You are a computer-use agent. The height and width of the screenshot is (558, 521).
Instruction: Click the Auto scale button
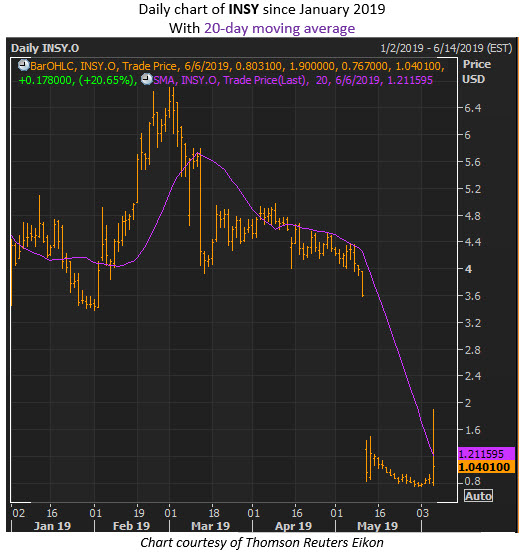pyautogui.click(x=478, y=496)
